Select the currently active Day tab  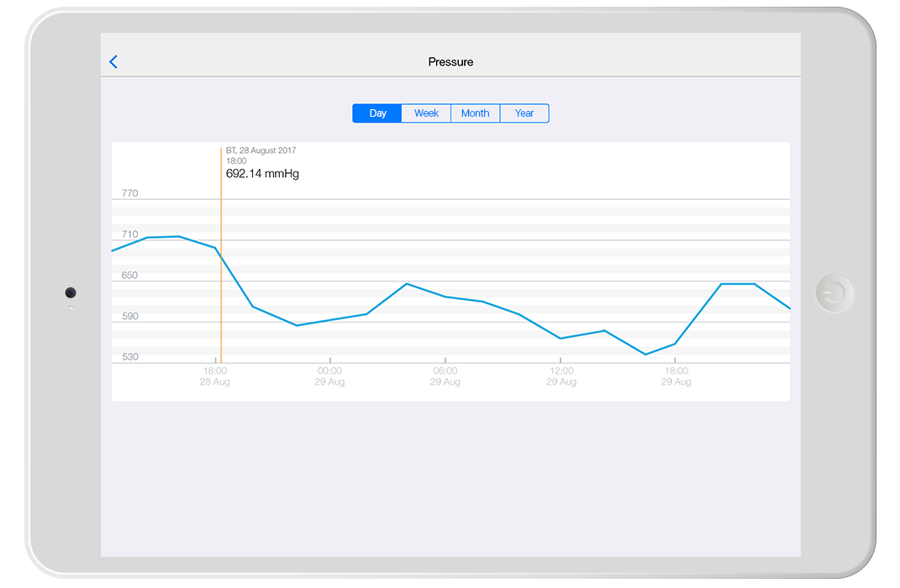(376, 113)
